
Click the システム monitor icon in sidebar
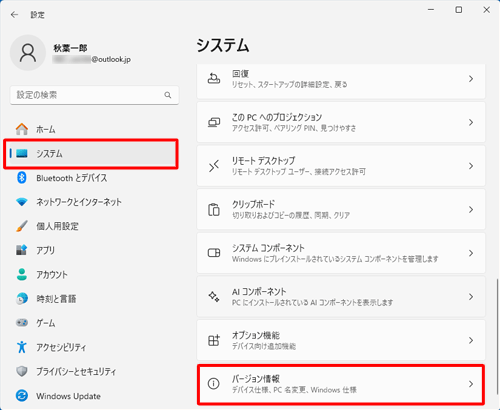pos(22,154)
